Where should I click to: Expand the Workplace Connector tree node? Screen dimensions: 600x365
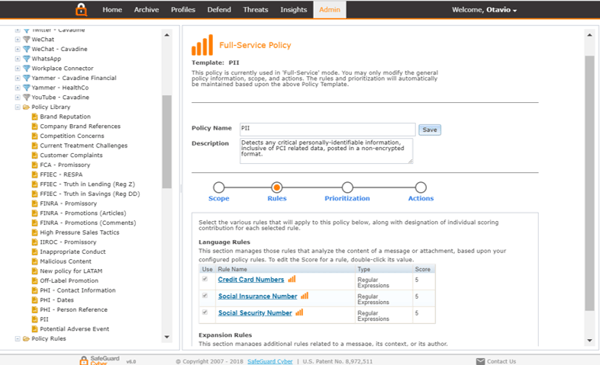18,68
